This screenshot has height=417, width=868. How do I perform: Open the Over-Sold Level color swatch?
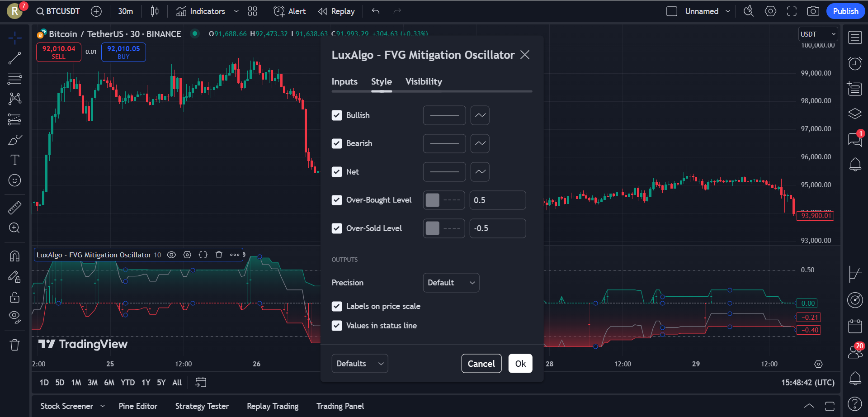[x=433, y=228]
